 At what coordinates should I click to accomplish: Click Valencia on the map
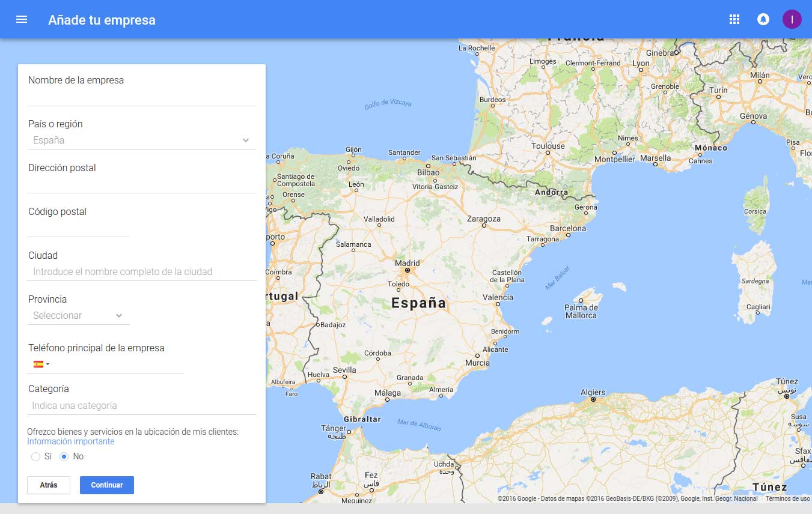pos(498,297)
